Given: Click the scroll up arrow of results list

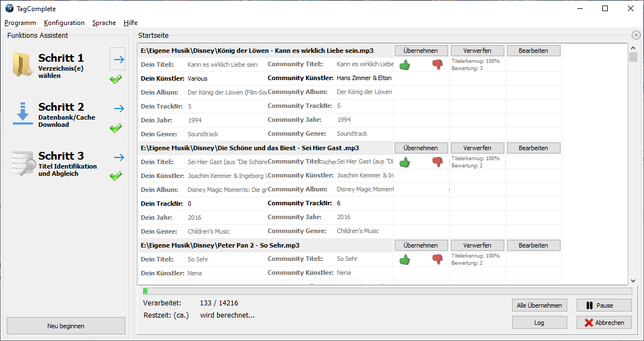Looking at the screenshot, I should click(633, 48).
